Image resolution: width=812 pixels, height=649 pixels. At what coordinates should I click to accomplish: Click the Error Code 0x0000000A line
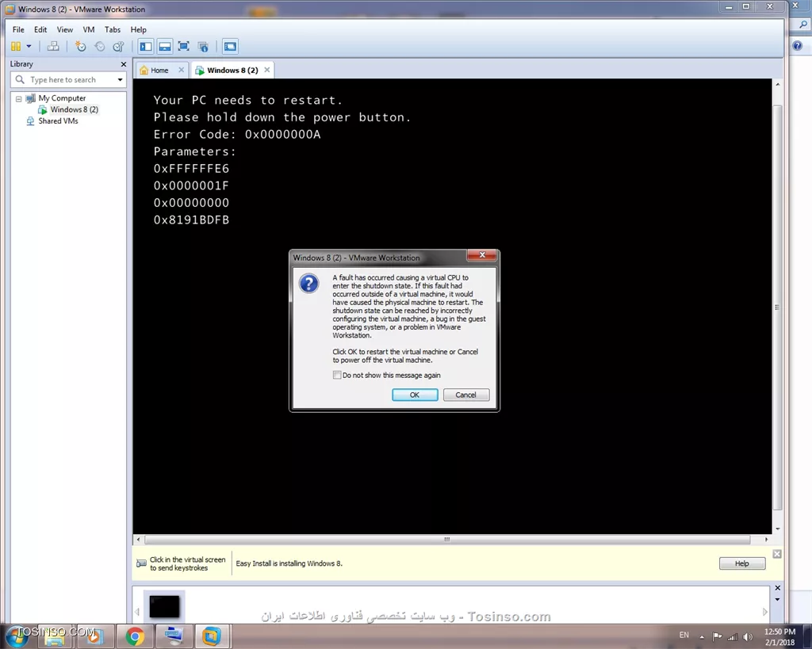click(237, 135)
